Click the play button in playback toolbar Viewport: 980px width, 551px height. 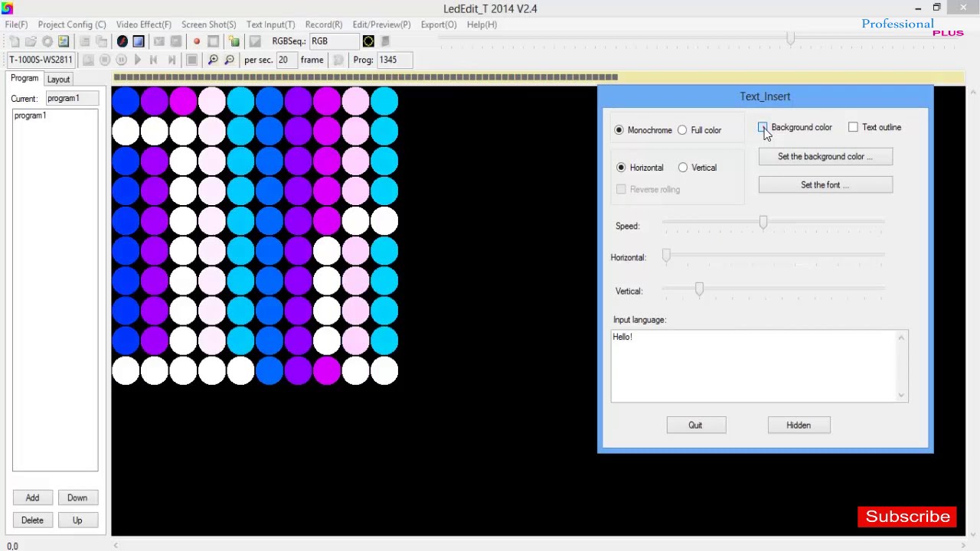(x=138, y=60)
